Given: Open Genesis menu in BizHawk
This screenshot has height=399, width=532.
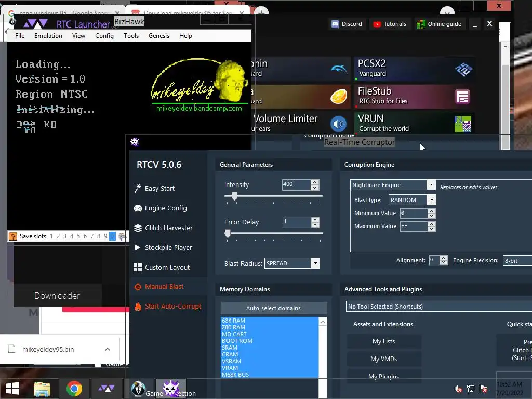Looking at the screenshot, I should pyautogui.click(x=159, y=36).
